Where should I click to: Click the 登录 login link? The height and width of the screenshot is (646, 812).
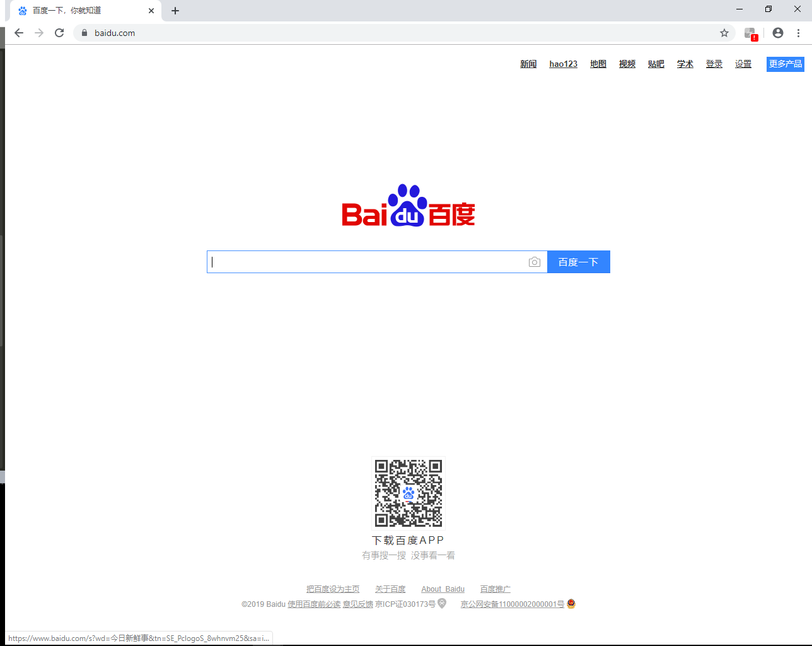click(x=714, y=64)
